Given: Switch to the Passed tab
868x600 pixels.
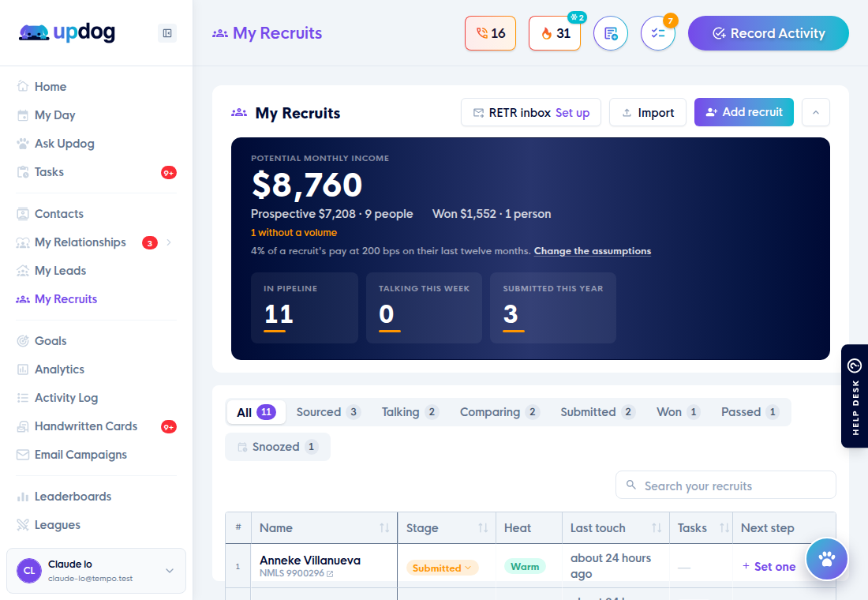Looking at the screenshot, I should [750, 412].
